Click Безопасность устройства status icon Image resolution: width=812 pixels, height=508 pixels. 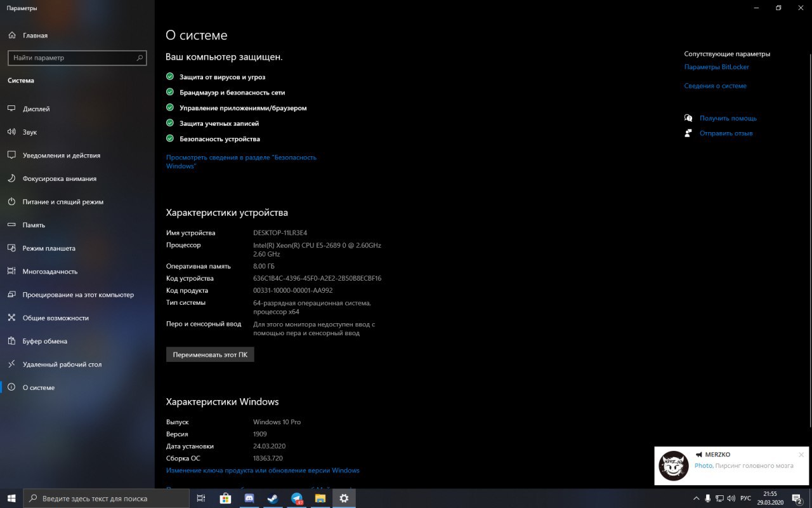(170, 138)
